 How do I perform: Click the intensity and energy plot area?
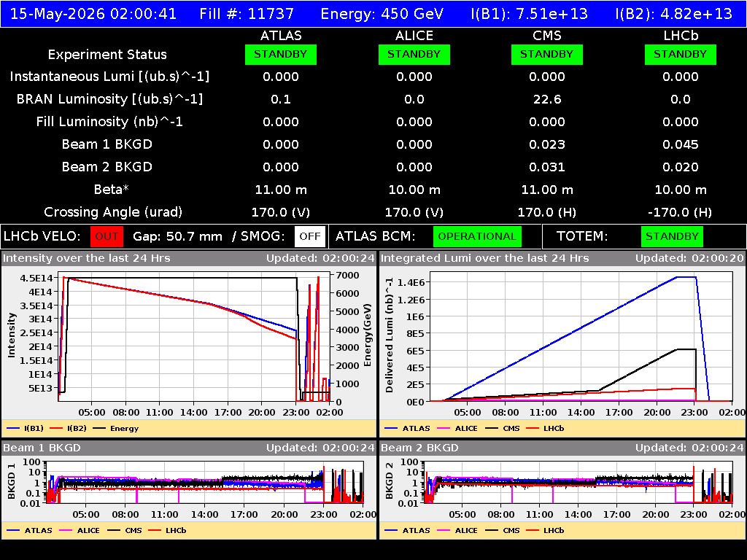click(194, 337)
